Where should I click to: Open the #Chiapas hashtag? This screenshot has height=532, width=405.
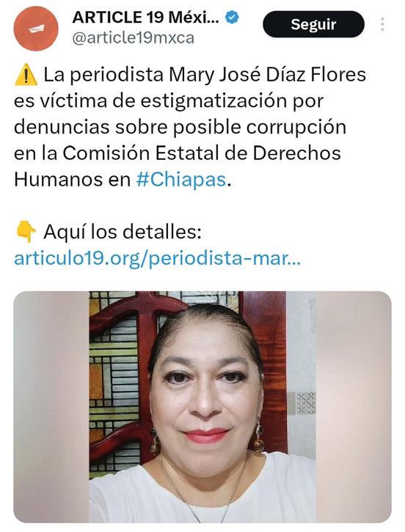click(x=180, y=180)
